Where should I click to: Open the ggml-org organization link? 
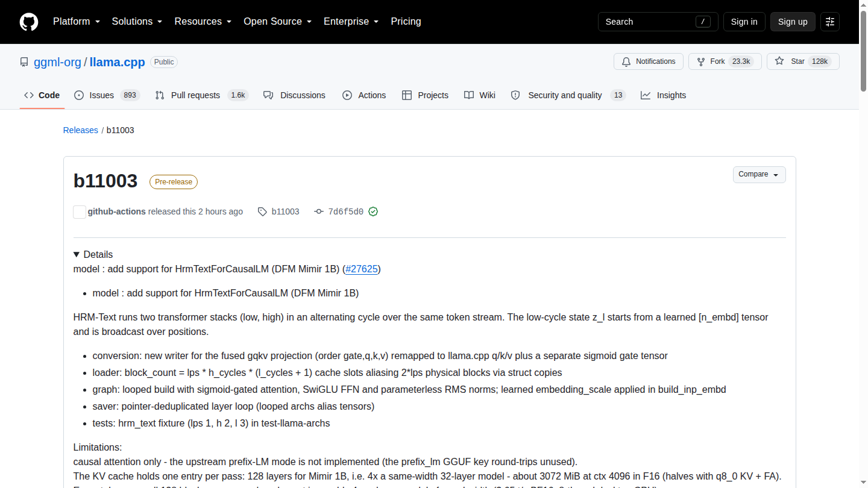[57, 62]
